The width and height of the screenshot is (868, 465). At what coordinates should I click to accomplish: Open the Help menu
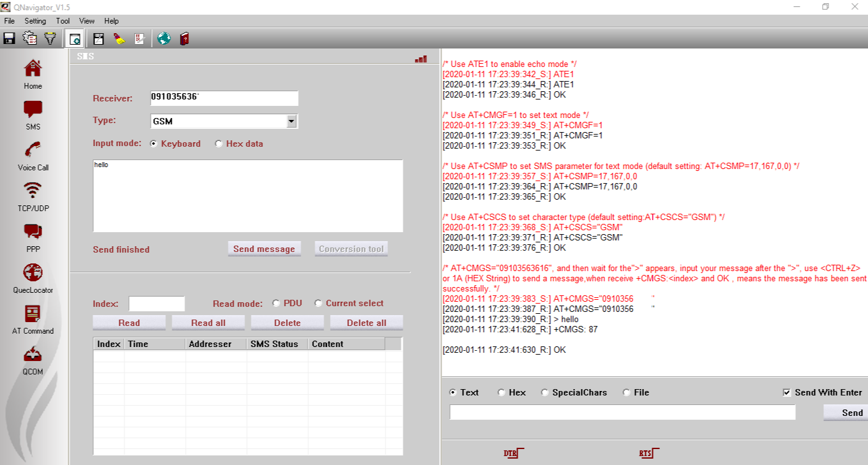[111, 21]
